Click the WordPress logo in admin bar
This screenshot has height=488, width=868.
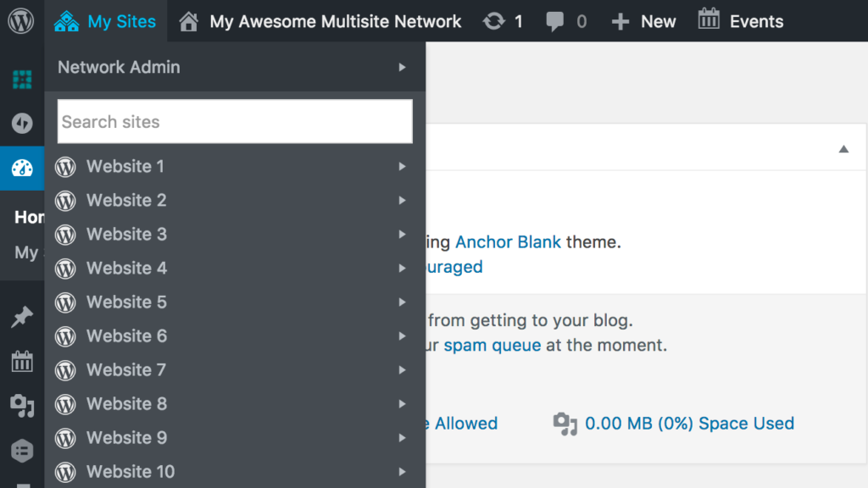pos(21,21)
